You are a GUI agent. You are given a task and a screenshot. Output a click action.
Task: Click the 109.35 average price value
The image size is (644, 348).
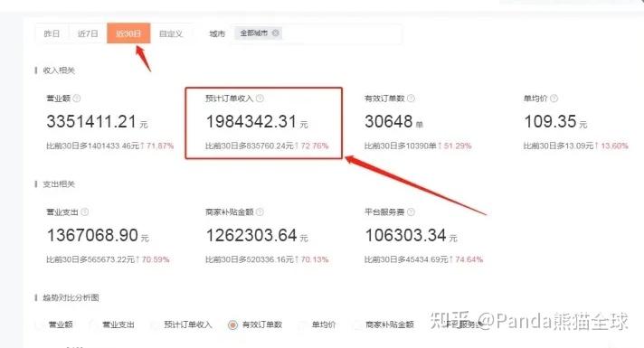tap(550, 121)
